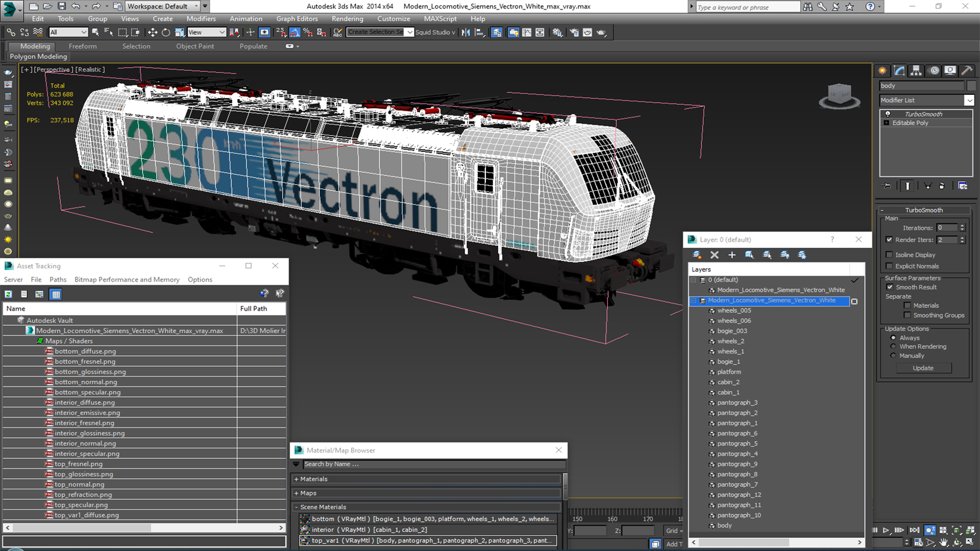Expand the Materials group in Material Browser
Image resolution: width=980 pixels, height=551 pixels.
click(296, 479)
